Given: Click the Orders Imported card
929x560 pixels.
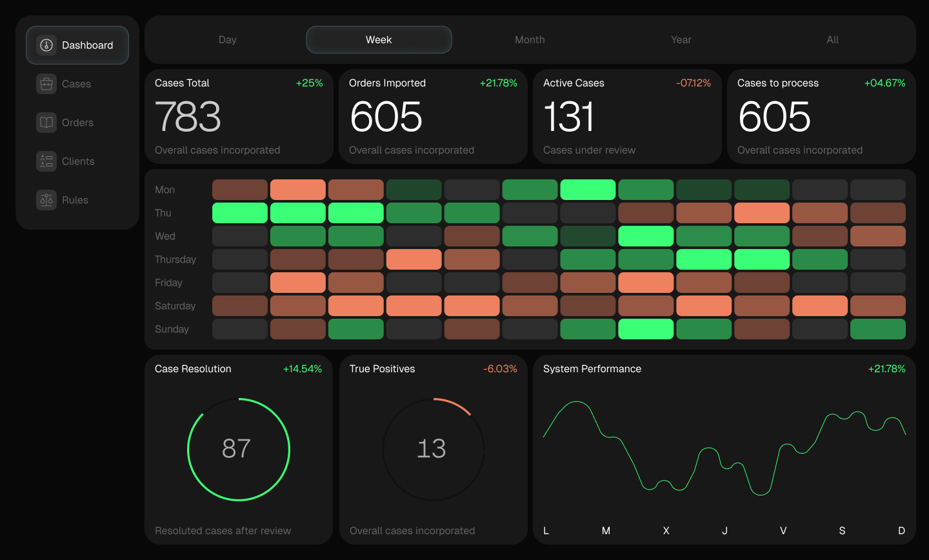Looking at the screenshot, I should pos(433,116).
